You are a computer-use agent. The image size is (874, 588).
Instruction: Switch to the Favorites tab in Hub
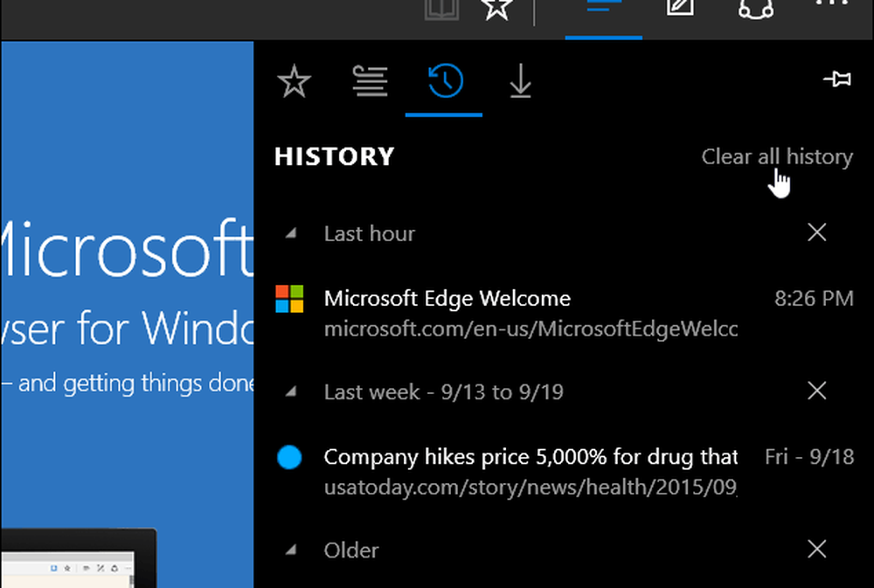coord(294,83)
